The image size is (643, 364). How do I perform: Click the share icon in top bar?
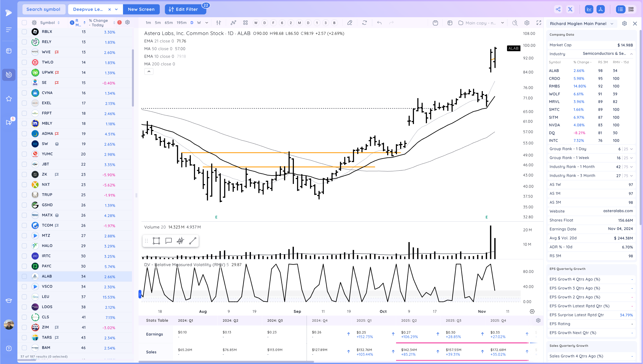pos(558,9)
